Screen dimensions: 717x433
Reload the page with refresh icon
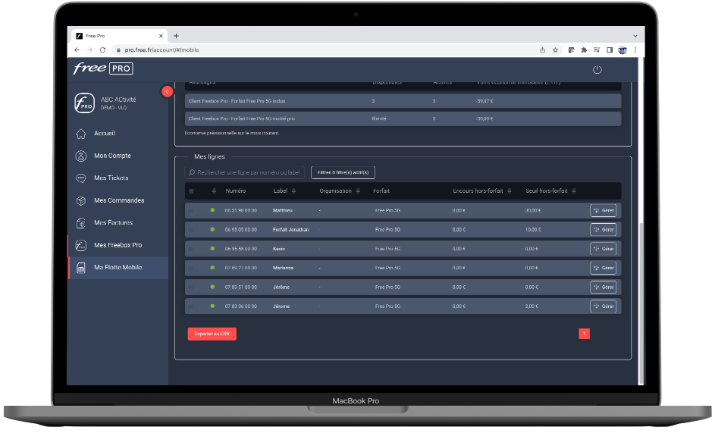(102, 50)
